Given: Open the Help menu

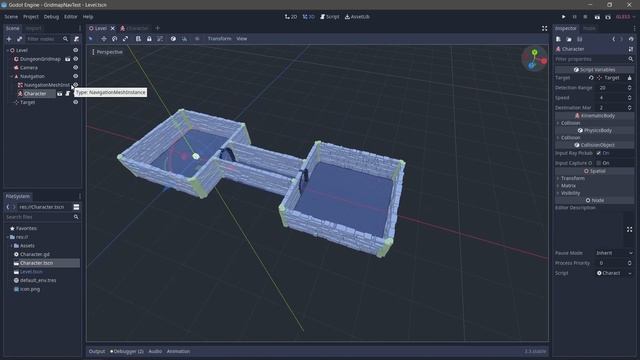Looking at the screenshot, I should (x=88, y=17).
